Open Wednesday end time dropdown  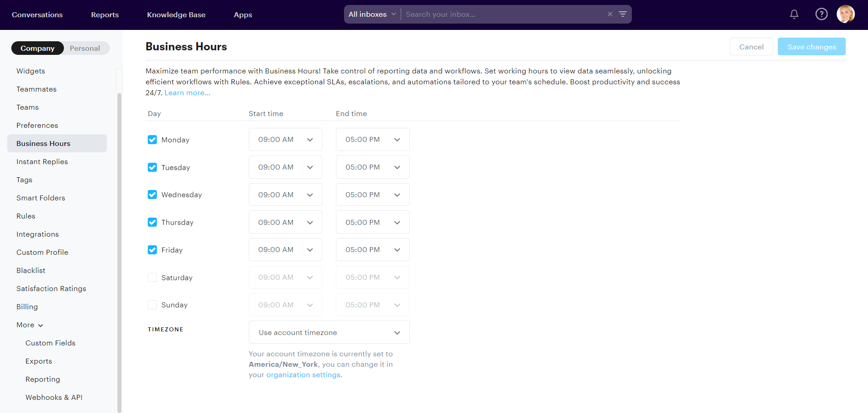[x=373, y=194]
